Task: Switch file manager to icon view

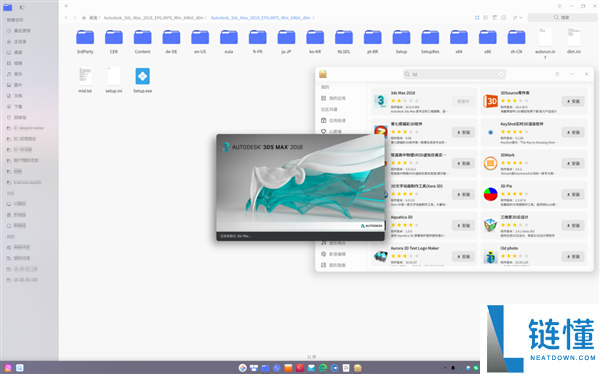Action: (477, 18)
